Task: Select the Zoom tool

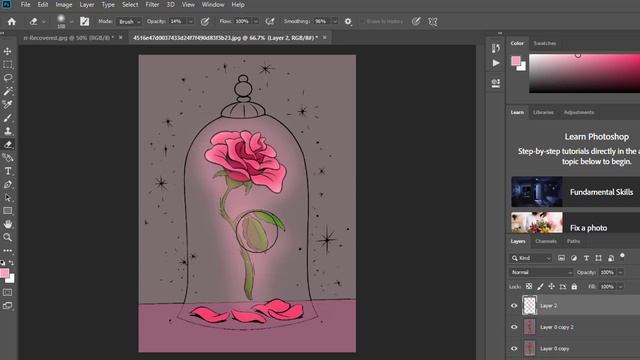Action: pos(7,237)
